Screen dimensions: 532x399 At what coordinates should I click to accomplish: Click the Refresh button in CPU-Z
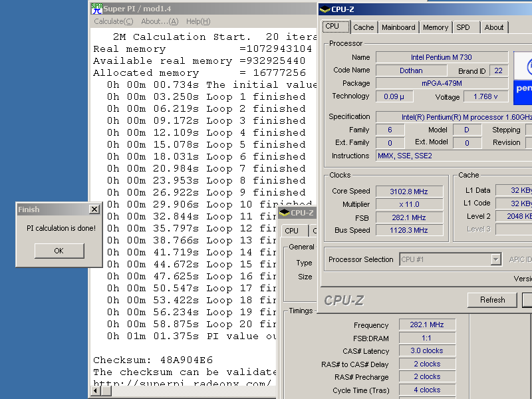(x=492, y=300)
